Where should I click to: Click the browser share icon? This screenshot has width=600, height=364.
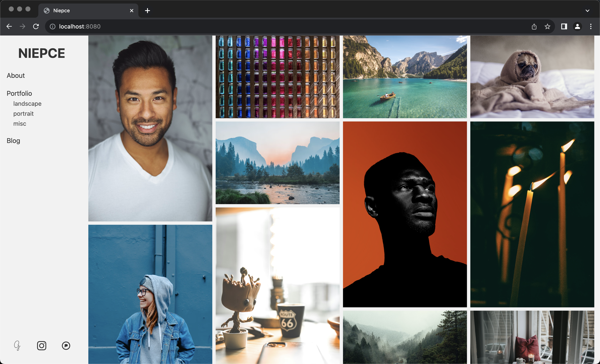click(x=534, y=26)
